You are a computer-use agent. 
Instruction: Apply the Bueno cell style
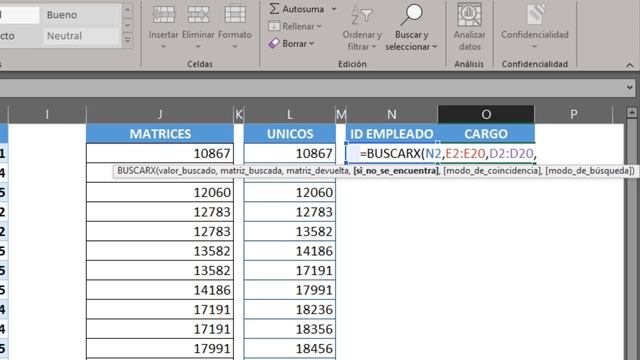coord(82,15)
